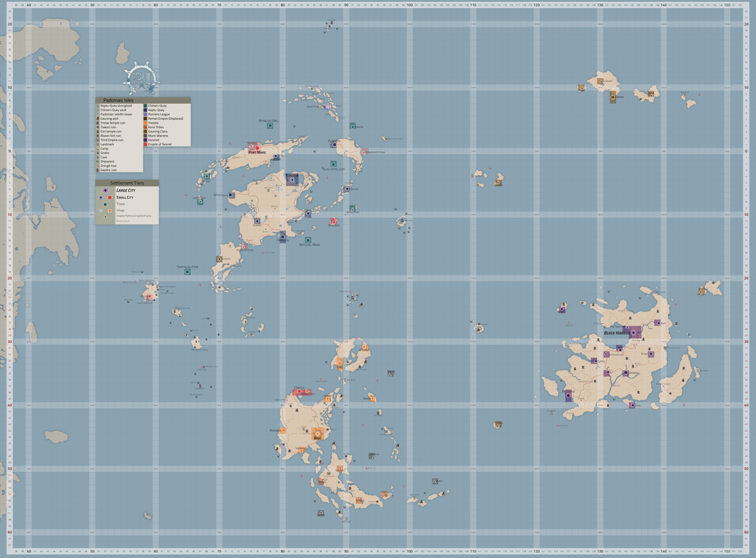Click 'Daedric ruin' legend entry text
Screen dimensions: 756x558
coord(108,170)
